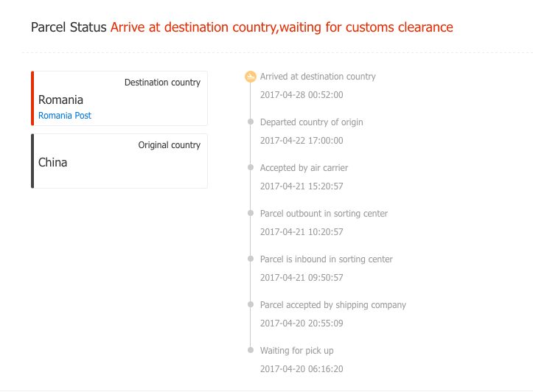Open the Romania Post link
Viewport: 533px width, 392px height.
65,116
